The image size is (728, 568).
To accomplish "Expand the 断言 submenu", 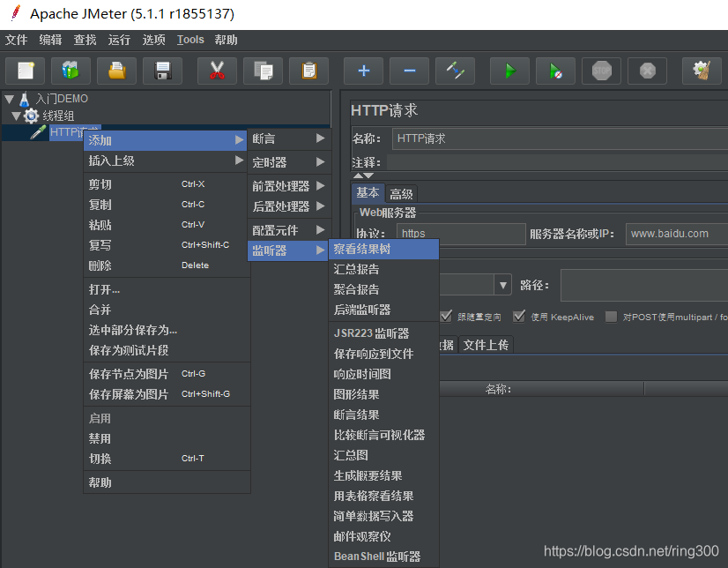I will 289,138.
